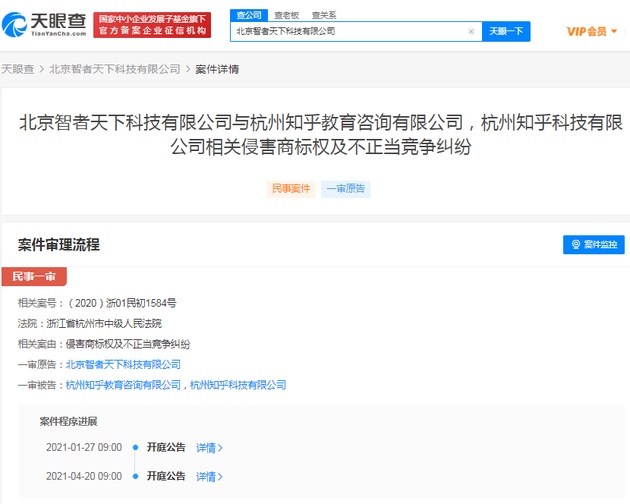Switch to the 查老板 tab
This screenshot has height=504, width=630.
click(286, 15)
